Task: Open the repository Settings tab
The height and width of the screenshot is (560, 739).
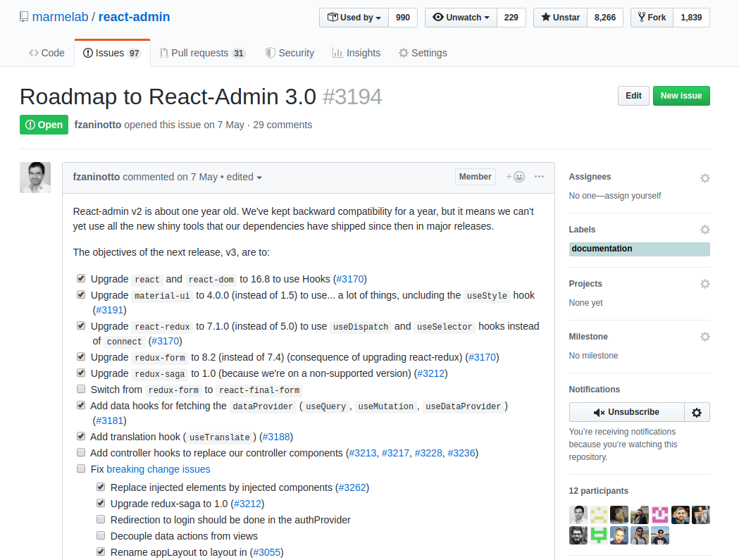Action: [x=423, y=53]
